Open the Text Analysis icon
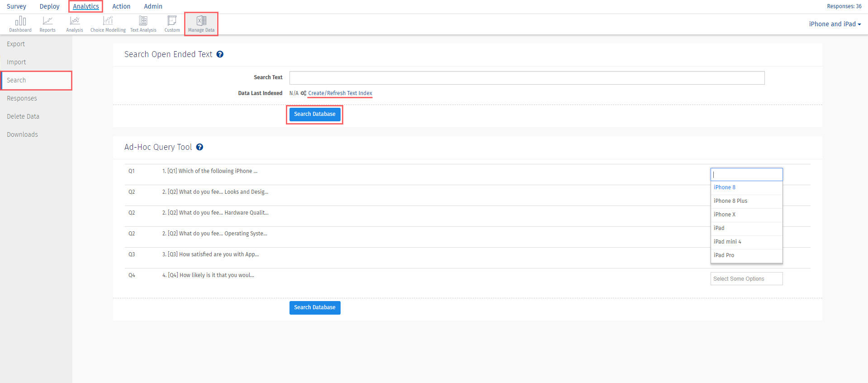Screen dimensions: 868x383 pyautogui.click(x=143, y=24)
